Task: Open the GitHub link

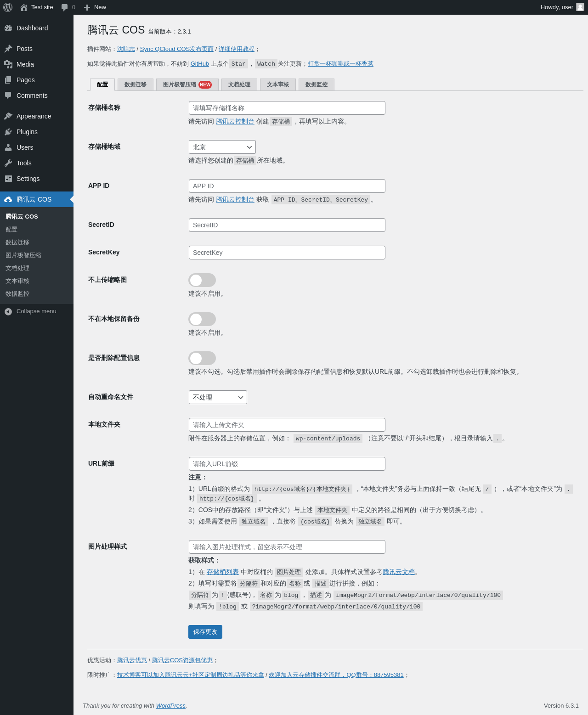Action: pyautogui.click(x=200, y=64)
